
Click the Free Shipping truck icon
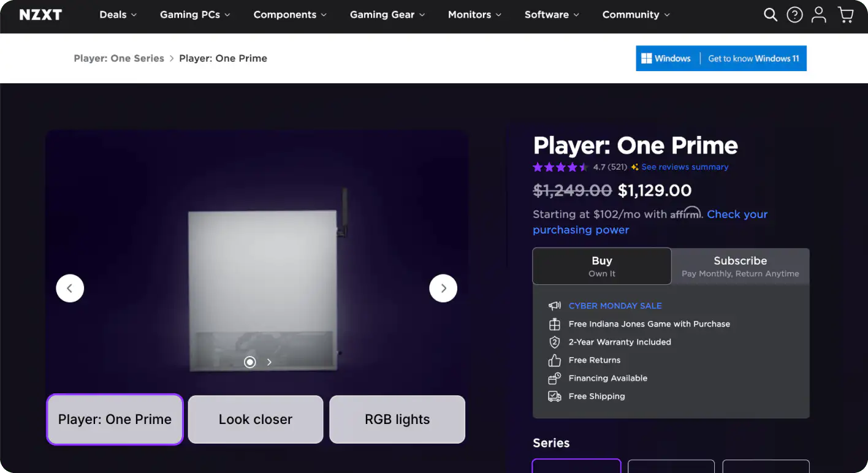[x=554, y=396]
